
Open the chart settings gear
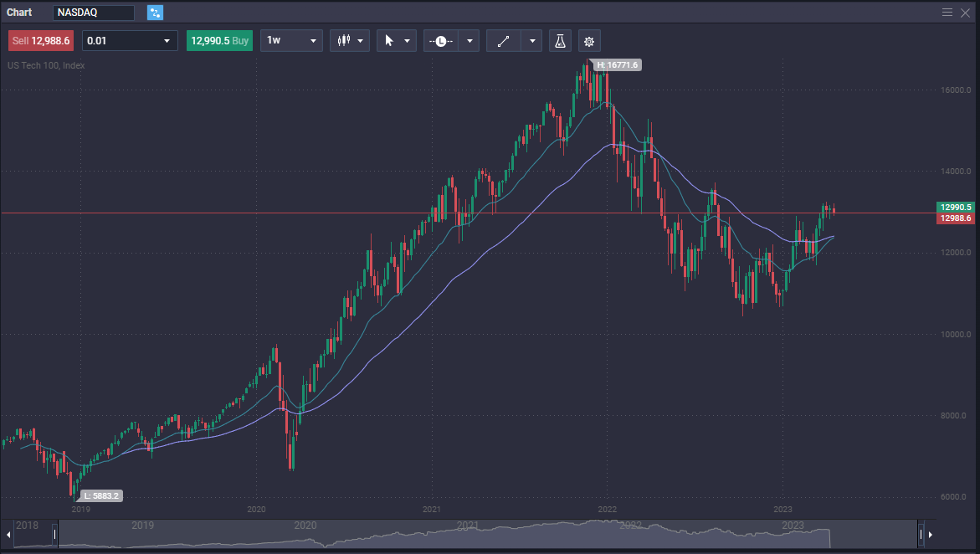pos(589,40)
